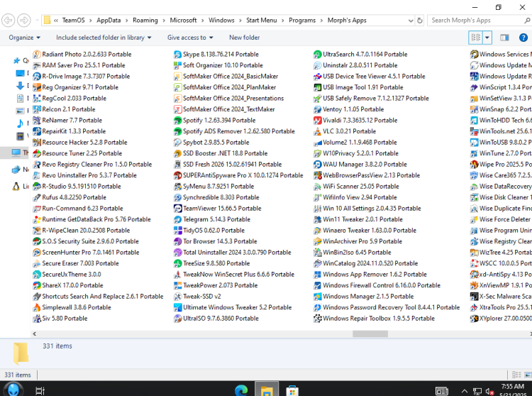Image resolution: width=532 pixels, height=396 pixels.
Task: Click the Skype 8.138.76.214 Portable icon
Action: pos(177,55)
